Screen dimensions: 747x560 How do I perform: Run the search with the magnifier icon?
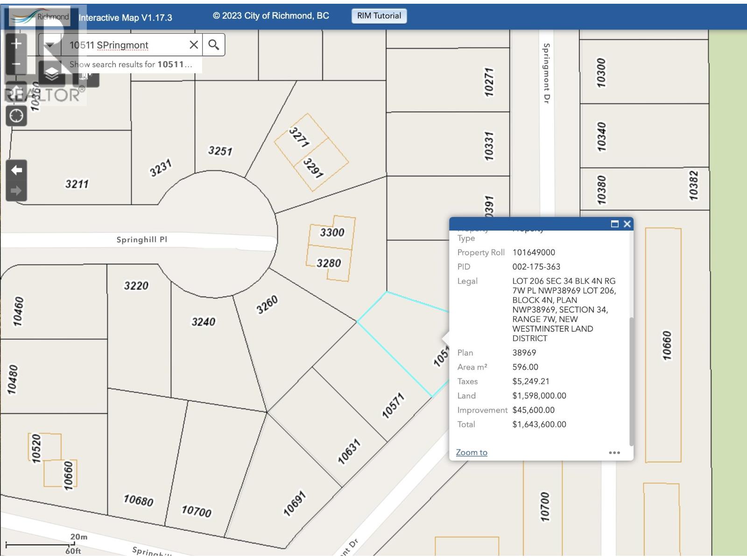214,45
